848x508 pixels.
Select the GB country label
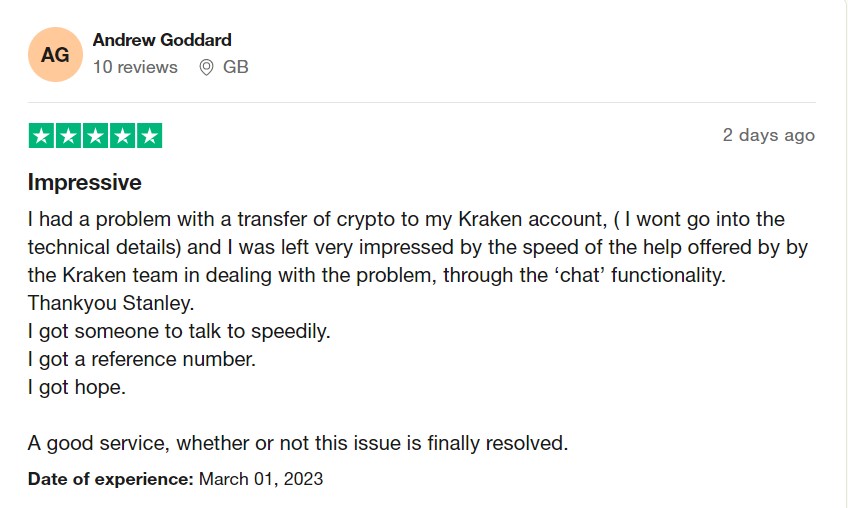click(235, 67)
